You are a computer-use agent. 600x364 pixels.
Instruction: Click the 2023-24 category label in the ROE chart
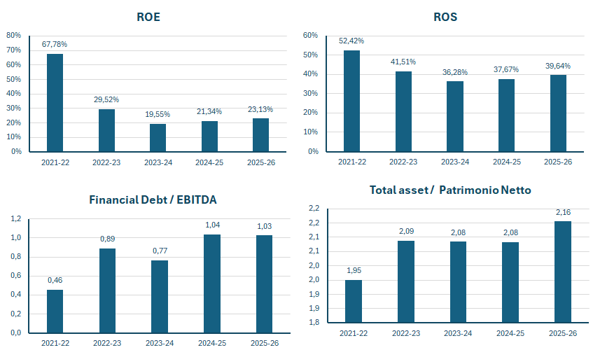tap(158, 162)
